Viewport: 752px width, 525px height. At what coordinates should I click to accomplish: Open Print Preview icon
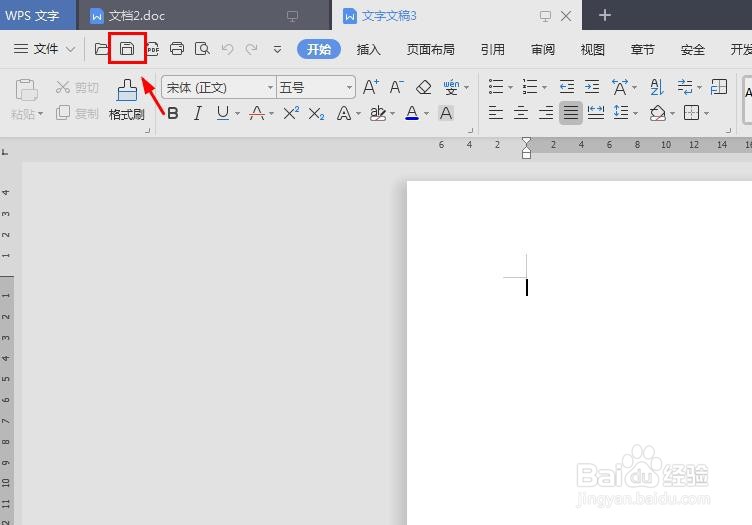click(202, 48)
